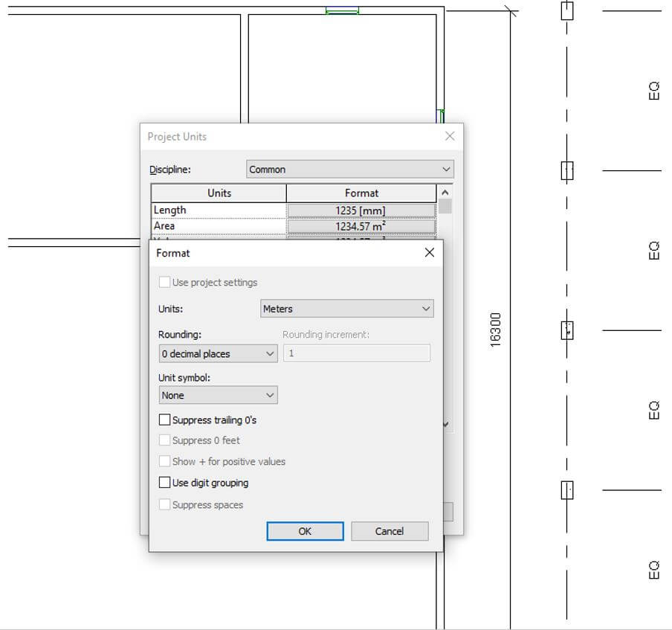672x630 pixels.
Task: Click the Units column header
Action: point(219,193)
